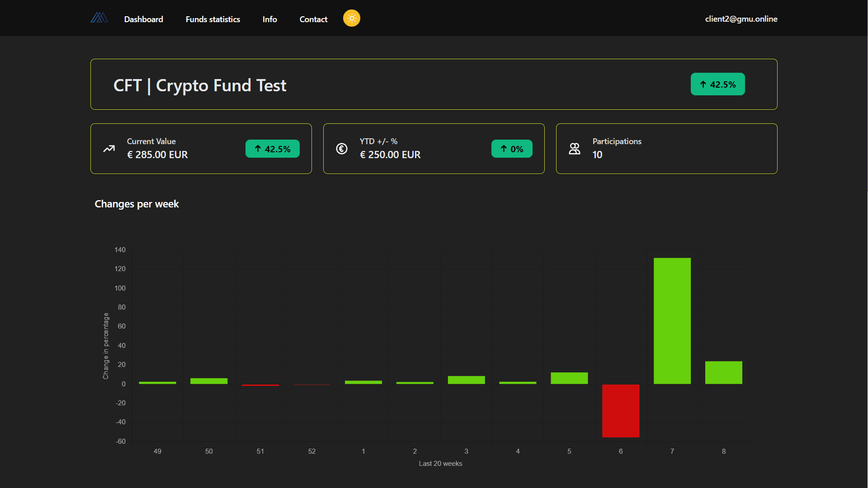Click the tall green week 7 bar

(x=672, y=321)
